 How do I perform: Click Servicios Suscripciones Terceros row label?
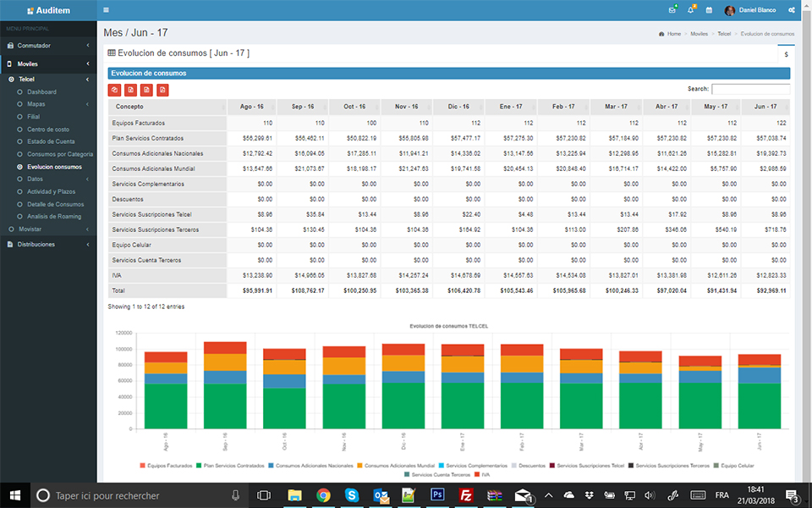pos(156,229)
